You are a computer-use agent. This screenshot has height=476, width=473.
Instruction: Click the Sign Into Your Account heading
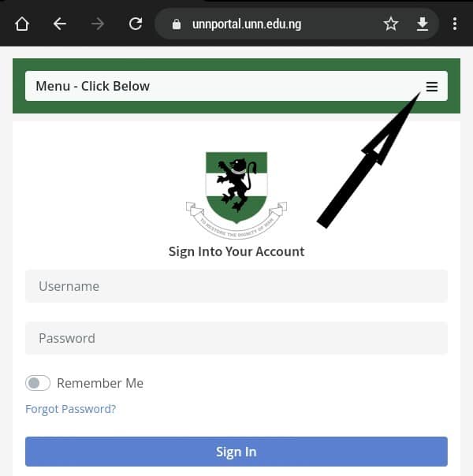coord(236,251)
